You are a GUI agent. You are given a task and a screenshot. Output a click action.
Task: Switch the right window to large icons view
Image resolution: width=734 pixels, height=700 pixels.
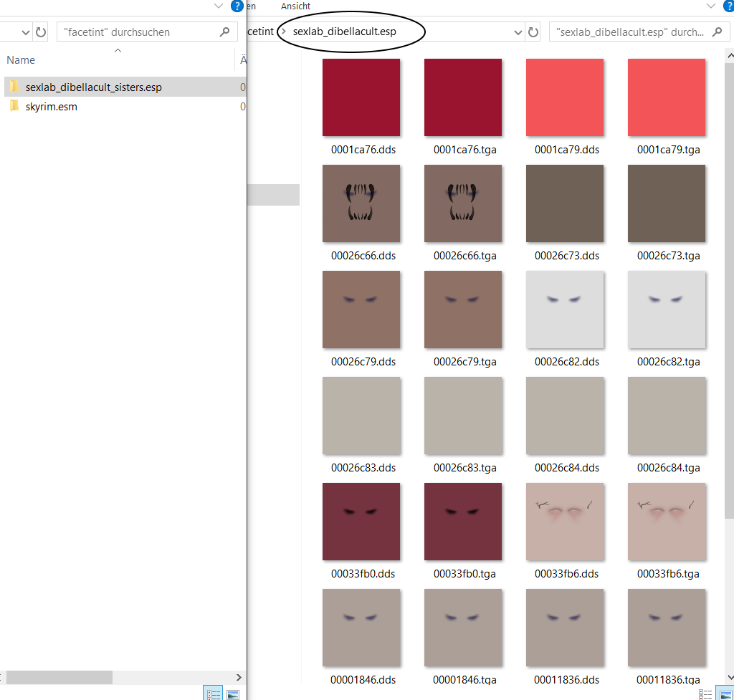[x=726, y=694]
